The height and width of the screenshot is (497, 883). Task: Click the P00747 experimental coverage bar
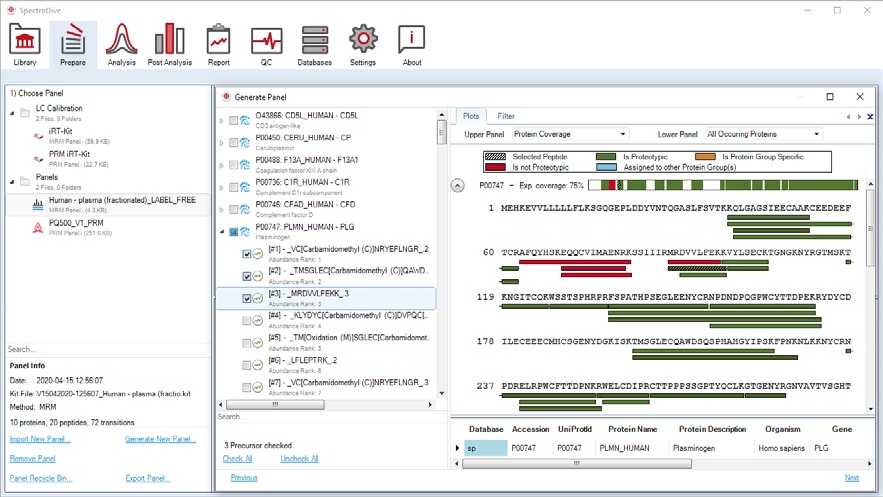click(x=723, y=185)
